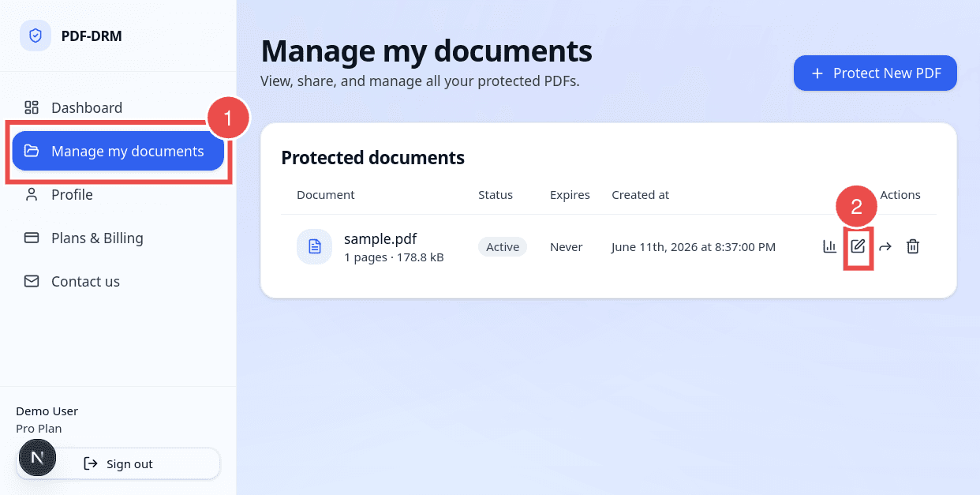The image size is (980, 495).
Task: Click the Protect New PDF button
Action: pos(875,73)
